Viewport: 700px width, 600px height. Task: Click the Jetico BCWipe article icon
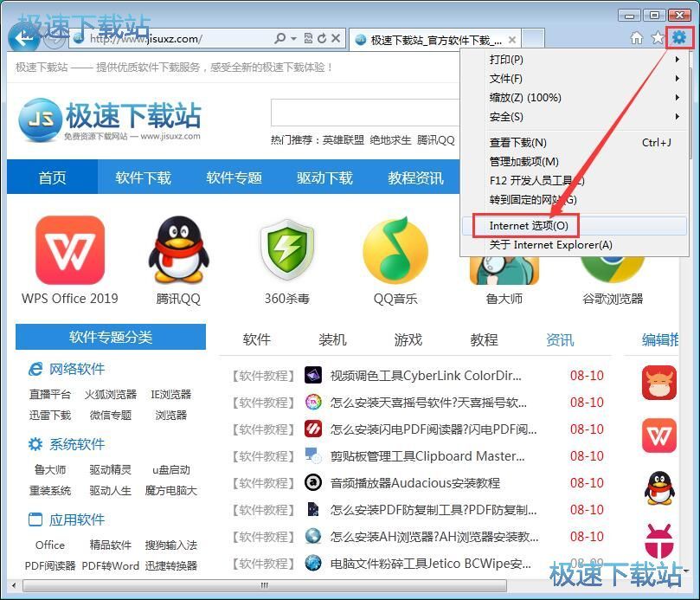coord(313,563)
